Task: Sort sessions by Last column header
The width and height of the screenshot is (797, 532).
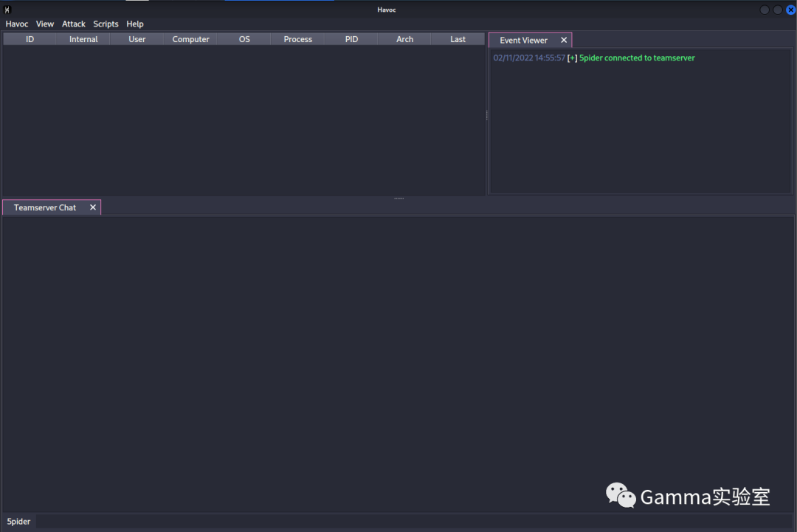Action: pyautogui.click(x=458, y=39)
